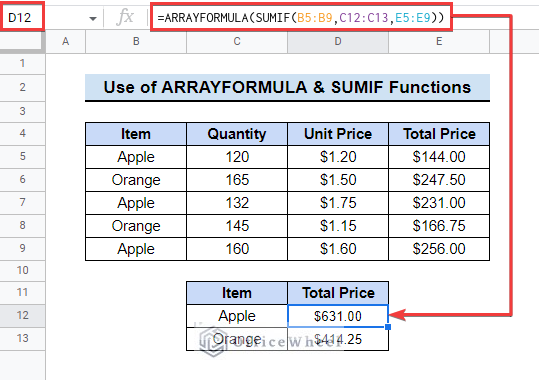Click the 'Orange' cell in row 8

[x=136, y=226]
